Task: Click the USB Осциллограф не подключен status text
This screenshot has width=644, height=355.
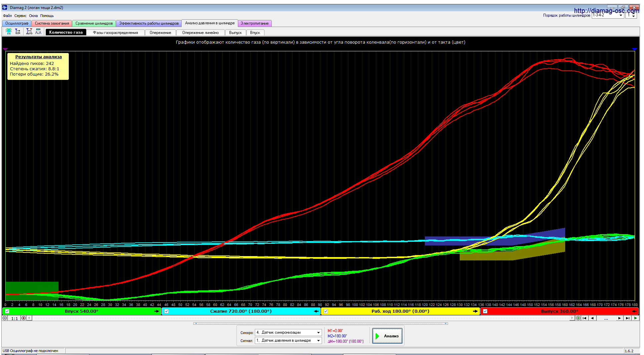Action: 30,351
